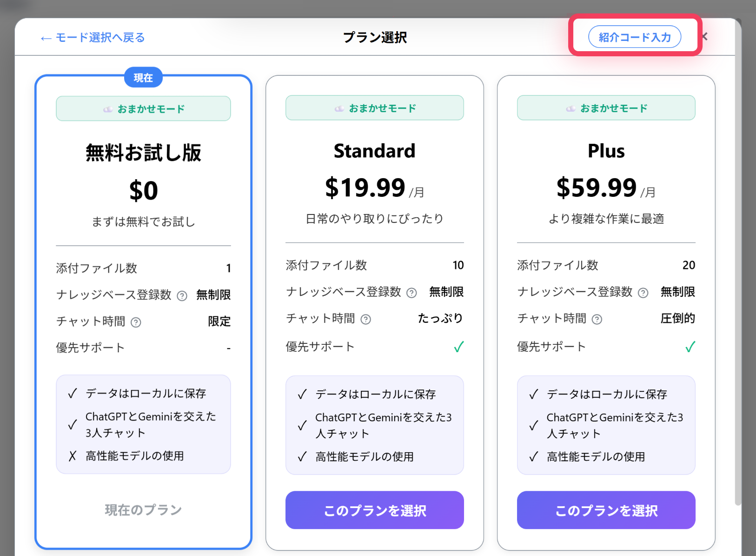756x556 pixels.
Task: Click the chat time help icon under Standard
Action: pos(366,319)
